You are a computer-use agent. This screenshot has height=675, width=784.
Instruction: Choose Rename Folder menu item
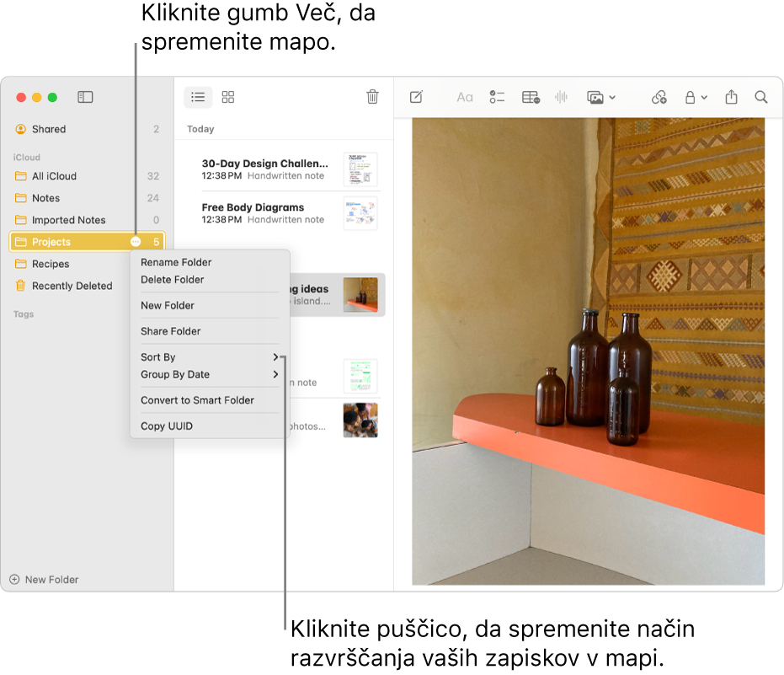[x=210, y=262]
